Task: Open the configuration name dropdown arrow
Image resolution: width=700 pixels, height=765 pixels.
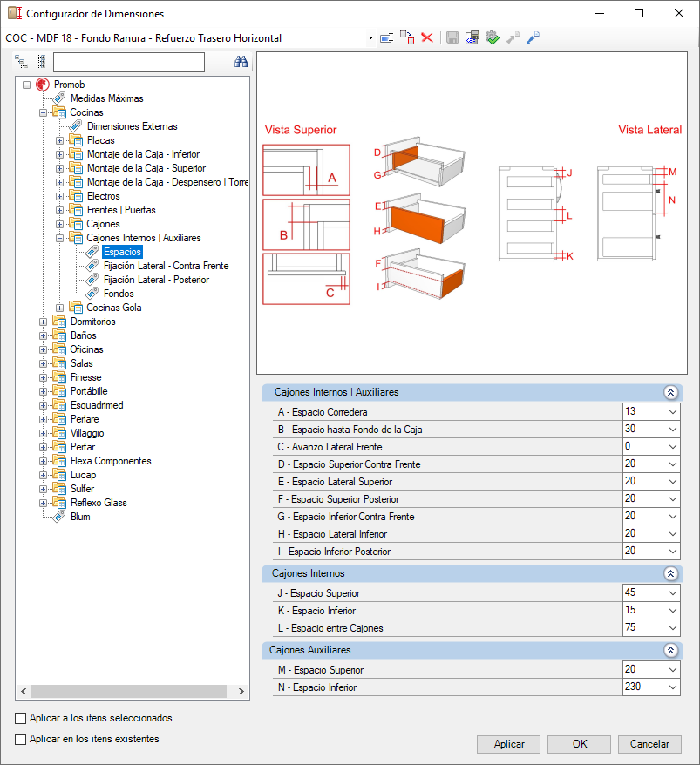Action: pyautogui.click(x=371, y=38)
